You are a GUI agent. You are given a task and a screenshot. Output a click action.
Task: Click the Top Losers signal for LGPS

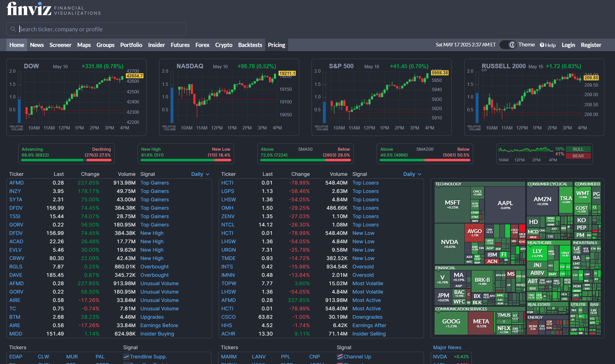(366, 191)
